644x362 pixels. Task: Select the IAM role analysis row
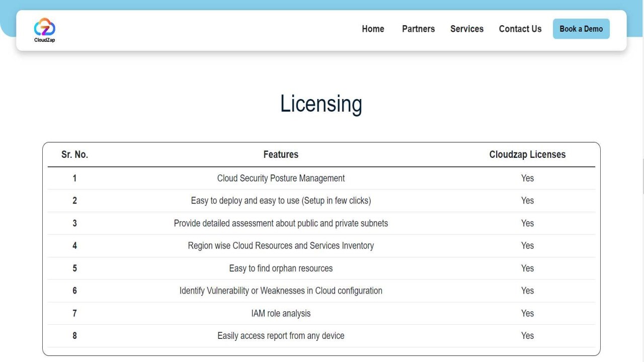coord(281,314)
